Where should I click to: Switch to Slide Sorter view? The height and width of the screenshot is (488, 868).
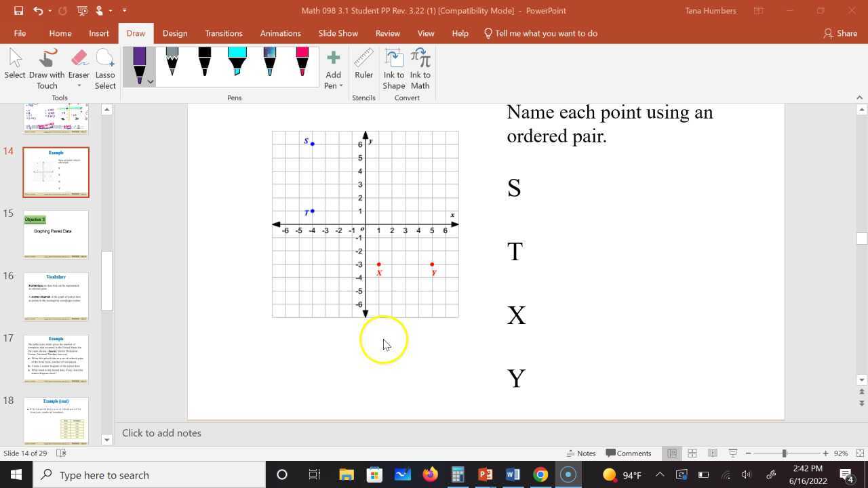click(x=692, y=453)
